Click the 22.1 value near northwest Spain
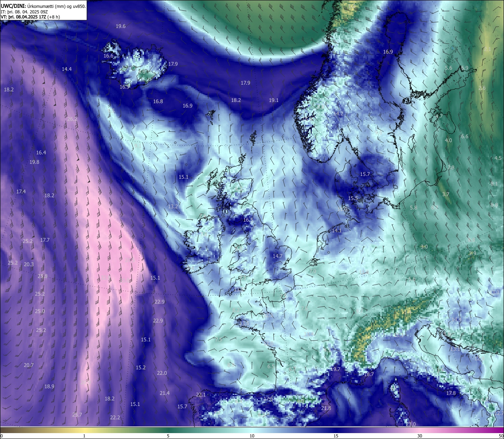This screenshot has height=439, width=504. pos(201,395)
